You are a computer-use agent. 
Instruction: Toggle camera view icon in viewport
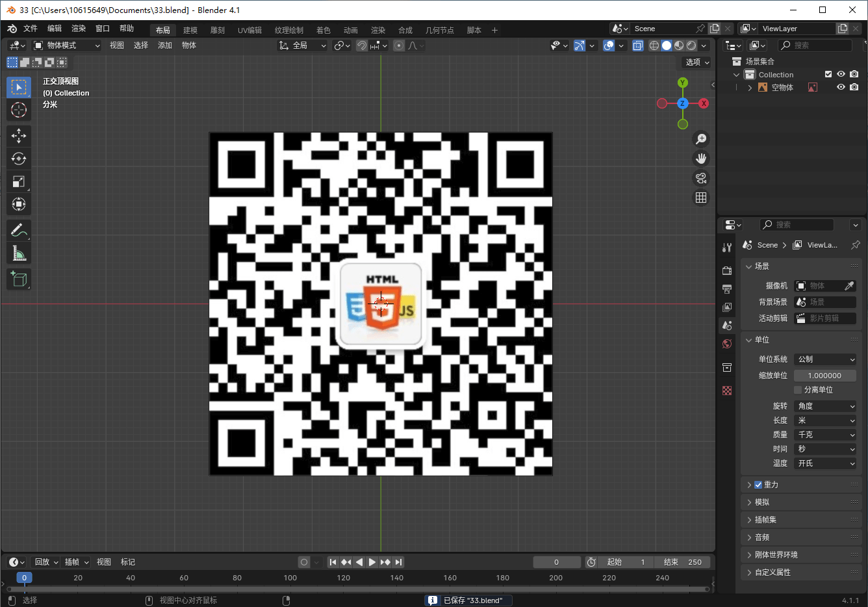pyautogui.click(x=701, y=178)
